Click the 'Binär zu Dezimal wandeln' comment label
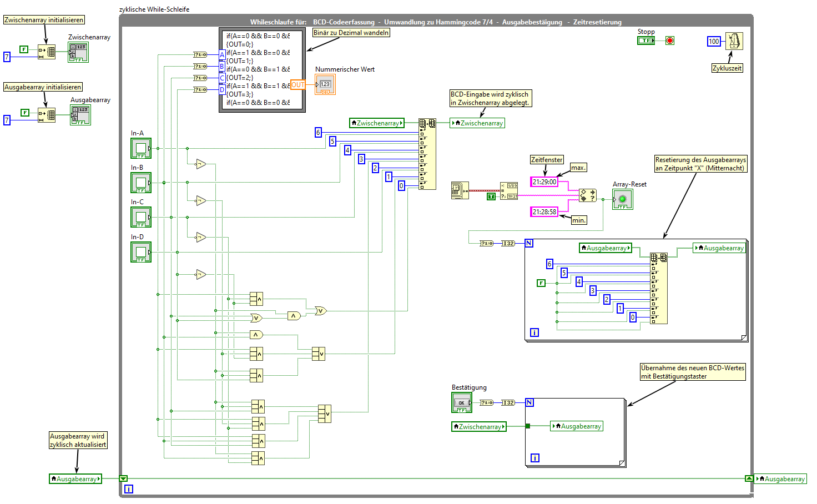This screenshot has width=817, height=504. 351,33
